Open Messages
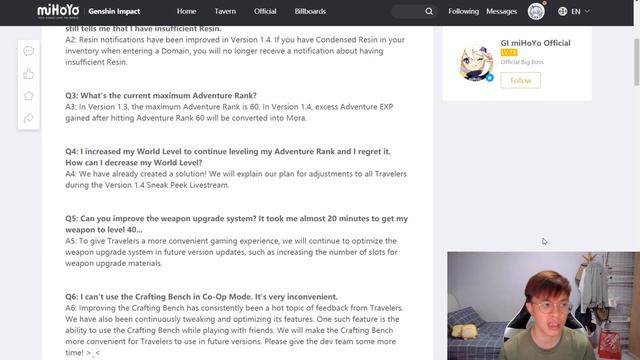 click(x=501, y=11)
